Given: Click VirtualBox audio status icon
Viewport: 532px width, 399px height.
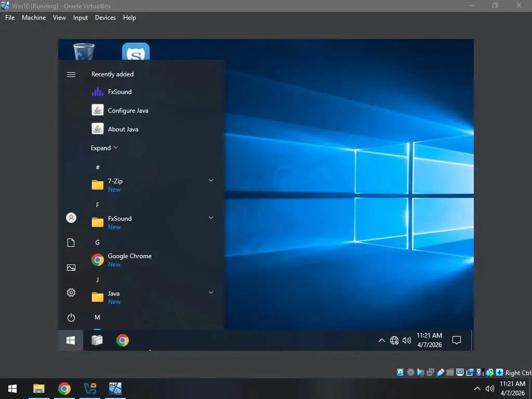Looking at the screenshot, I should [421, 373].
